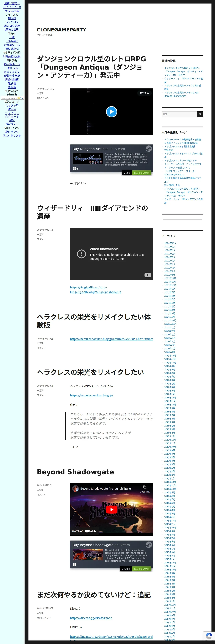Open sidebar link MSN用
This screenshot has width=215, height=644.
(12, 109)
